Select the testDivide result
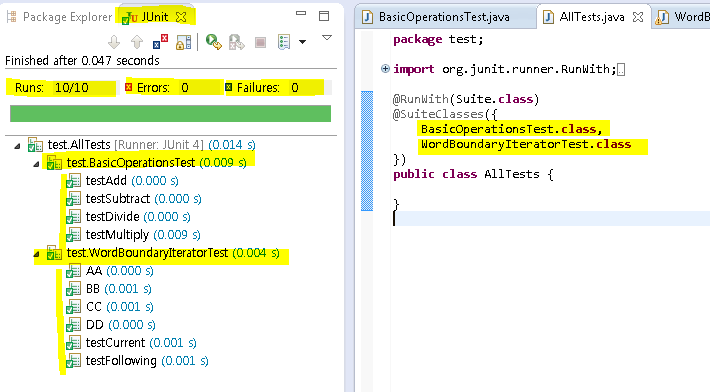 [128, 217]
